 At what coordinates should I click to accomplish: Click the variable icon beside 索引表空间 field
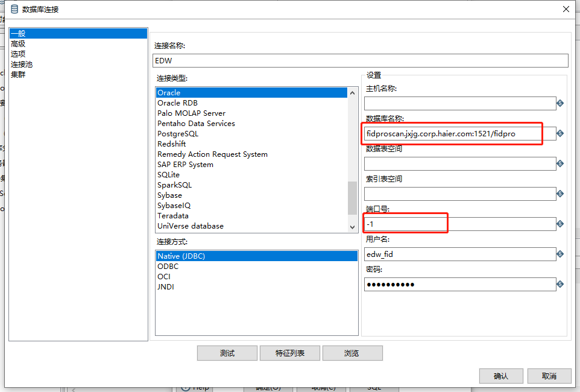click(x=560, y=194)
